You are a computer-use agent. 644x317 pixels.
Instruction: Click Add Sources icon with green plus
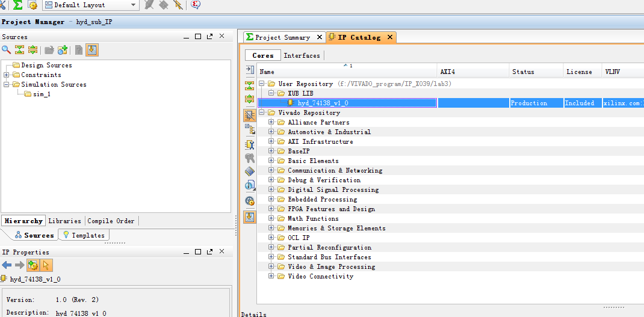pos(63,50)
